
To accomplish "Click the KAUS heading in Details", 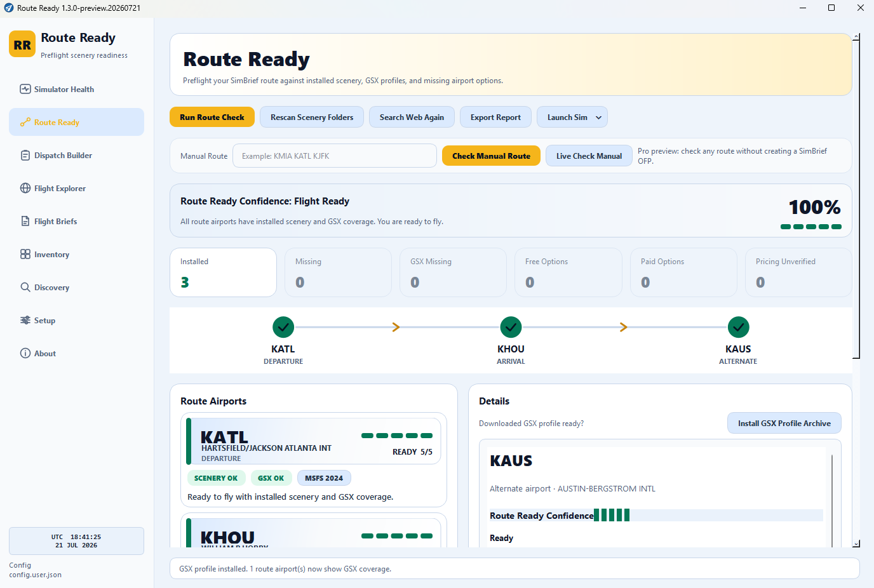I will tap(511, 461).
